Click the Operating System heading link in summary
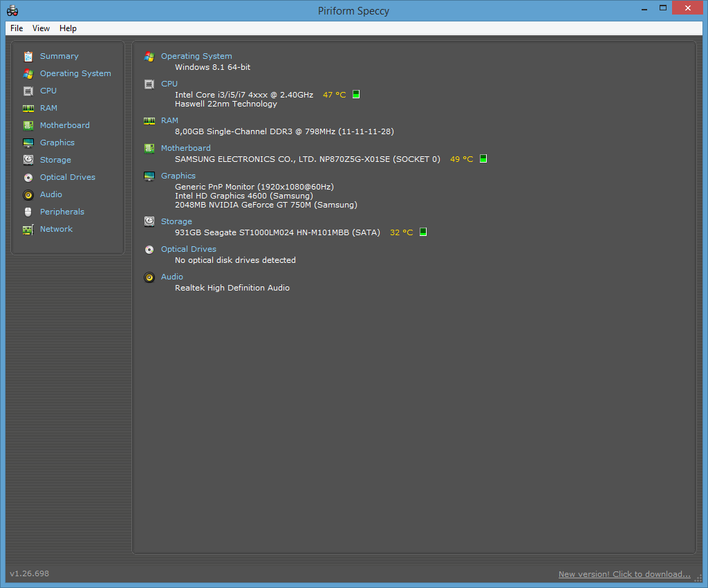 click(x=196, y=56)
